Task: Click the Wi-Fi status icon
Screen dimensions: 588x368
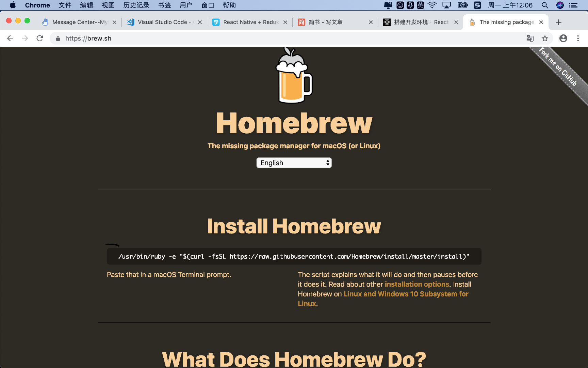Action: click(x=432, y=5)
